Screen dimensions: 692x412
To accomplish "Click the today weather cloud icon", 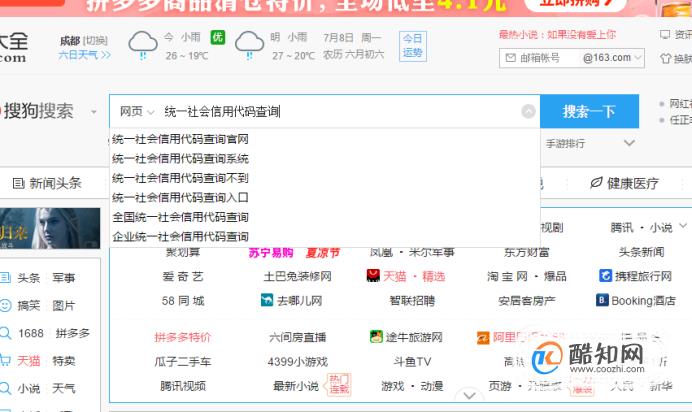I will (143, 45).
